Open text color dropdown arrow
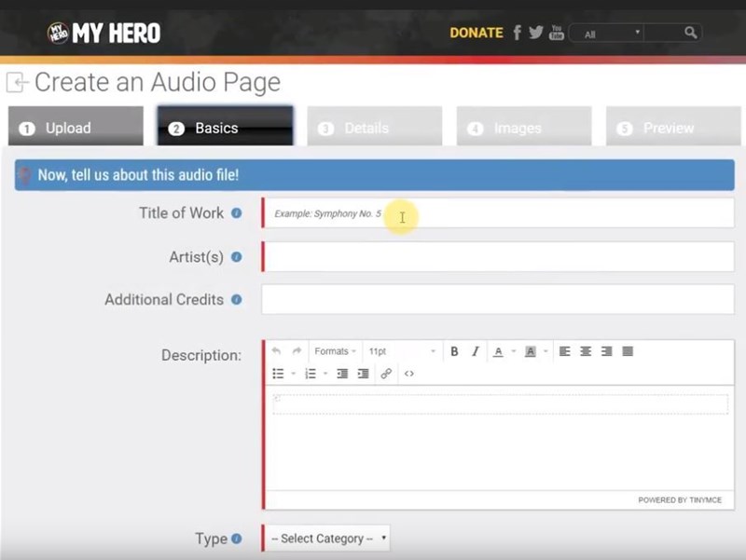The image size is (746, 560). click(514, 351)
